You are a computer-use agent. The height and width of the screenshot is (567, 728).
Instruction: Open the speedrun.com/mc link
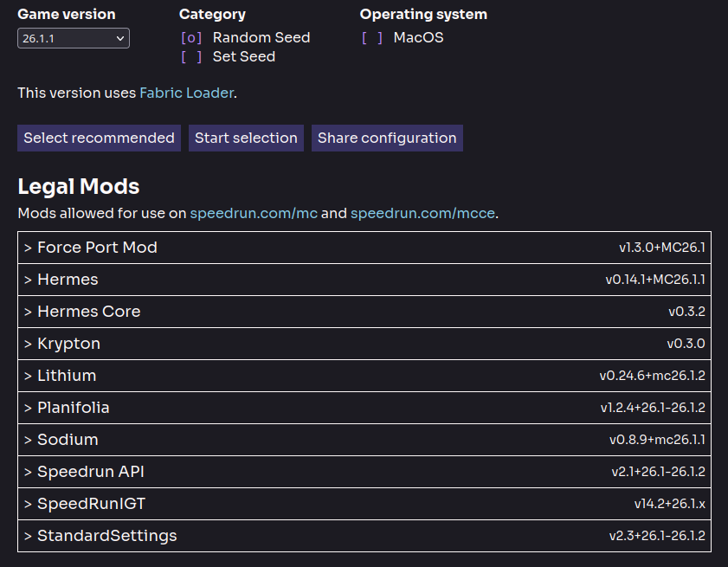[x=254, y=213]
